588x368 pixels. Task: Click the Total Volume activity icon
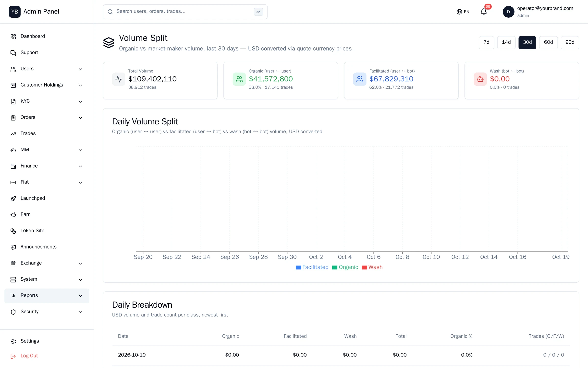[x=119, y=79]
